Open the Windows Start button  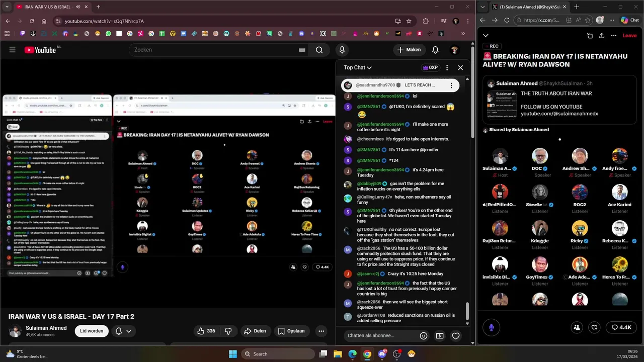233,354
